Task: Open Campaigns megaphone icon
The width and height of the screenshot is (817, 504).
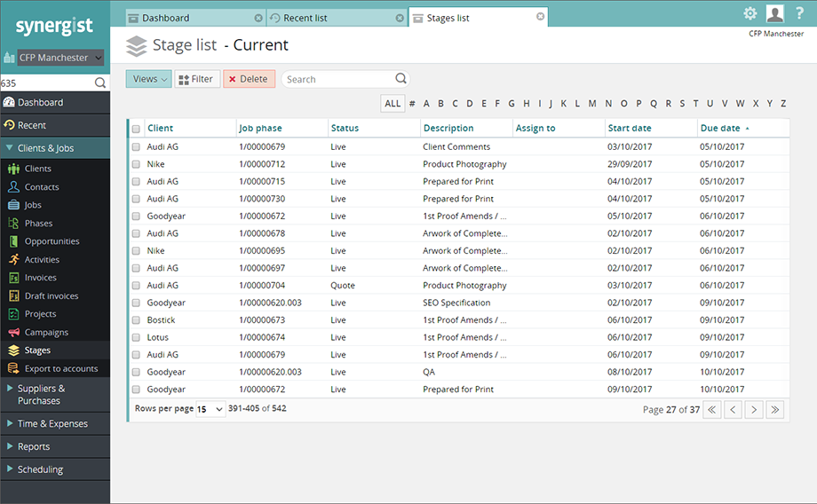Action: 13,332
